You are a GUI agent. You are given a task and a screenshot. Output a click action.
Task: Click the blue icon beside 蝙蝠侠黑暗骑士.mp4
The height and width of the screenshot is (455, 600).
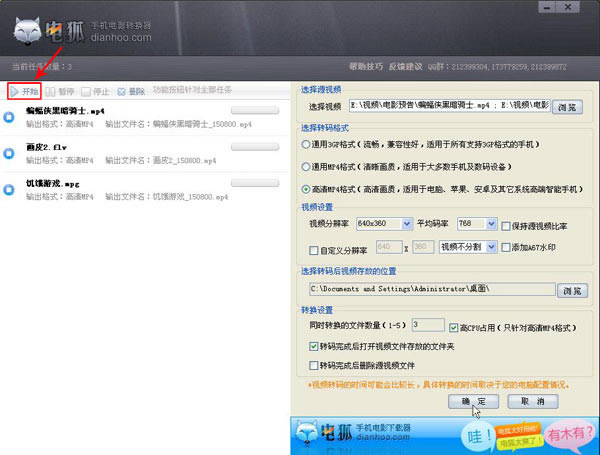(x=9, y=116)
